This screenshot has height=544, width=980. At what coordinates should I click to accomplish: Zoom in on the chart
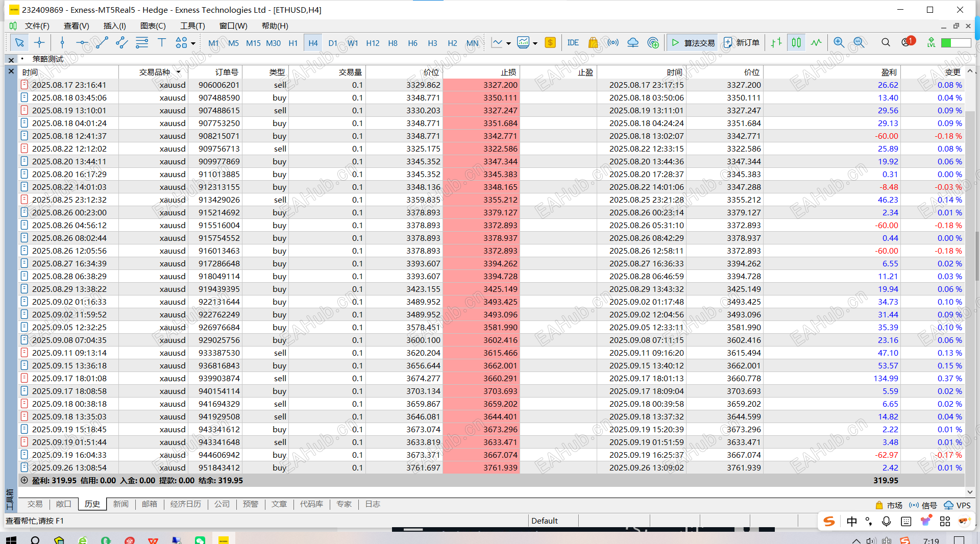(x=839, y=43)
